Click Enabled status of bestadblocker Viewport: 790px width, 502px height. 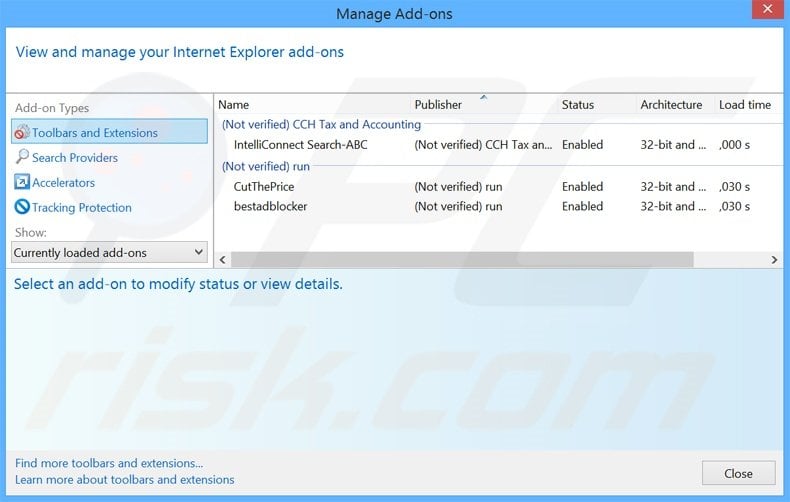(x=582, y=206)
